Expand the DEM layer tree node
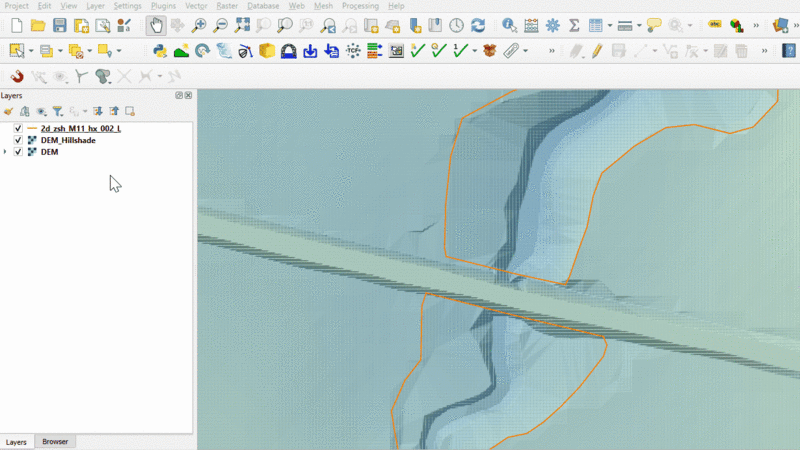Image resolution: width=800 pixels, height=450 pixels. [x=6, y=152]
